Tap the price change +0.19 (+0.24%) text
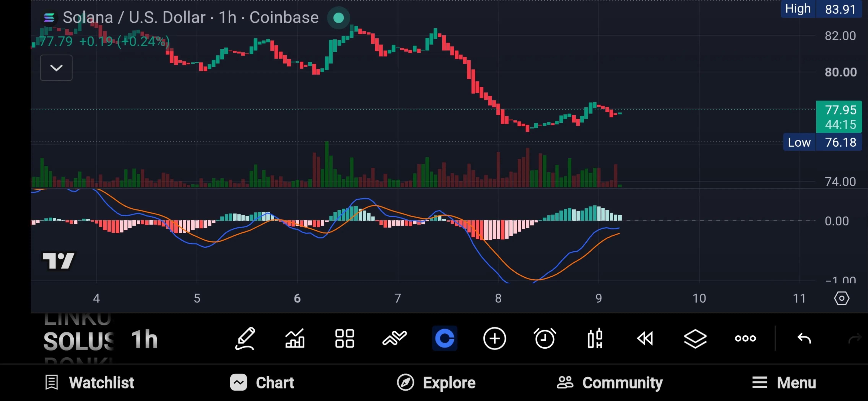The height and width of the screenshot is (401, 868). (124, 42)
